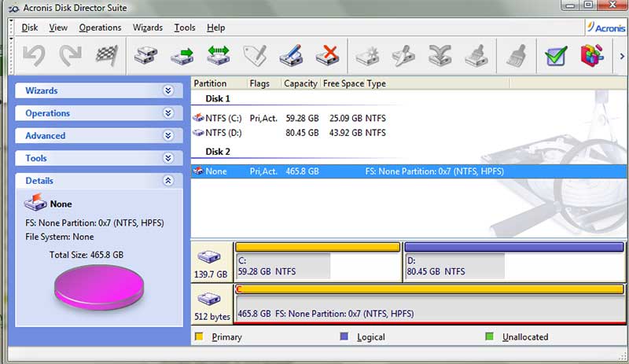629x364 pixels.
Task: Click the 465.8 GB FS: None partition block
Action: (430, 304)
